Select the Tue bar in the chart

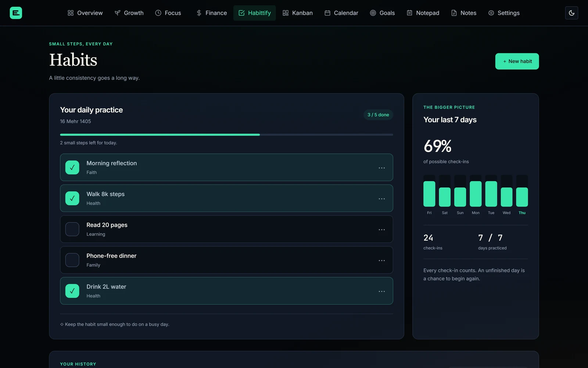click(491, 191)
